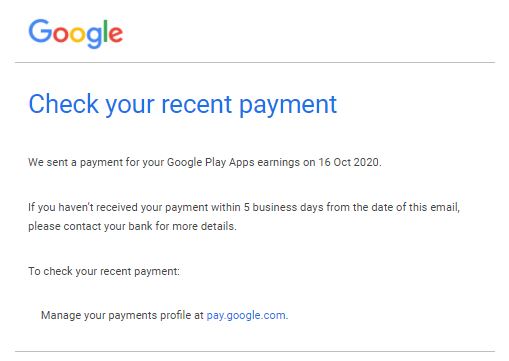509x361 pixels.
Task: Click the words 'Google Play Apps'
Action: pos(210,163)
